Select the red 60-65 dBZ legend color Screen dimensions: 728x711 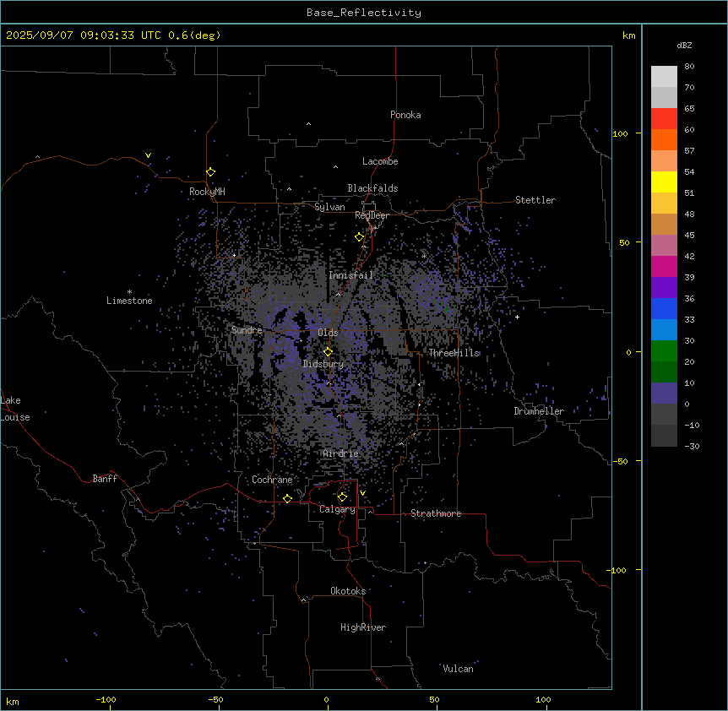point(664,119)
